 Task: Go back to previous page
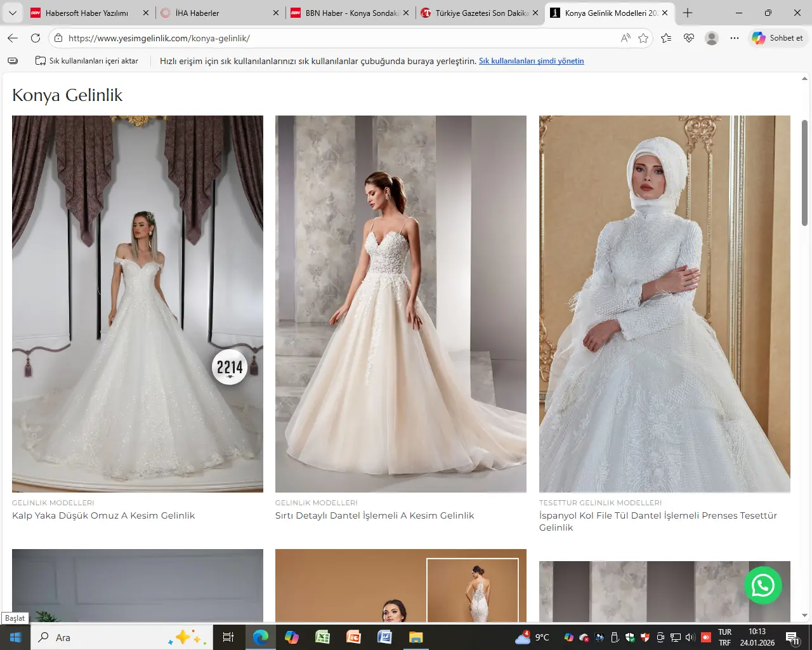click(13, 38)
